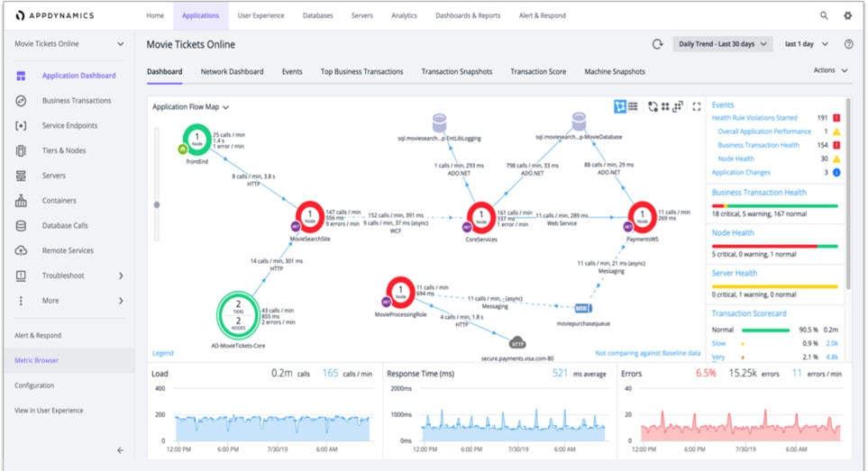
Task: Switch to the Top Business Transactions tab
Action: click(x=362, y=72)
